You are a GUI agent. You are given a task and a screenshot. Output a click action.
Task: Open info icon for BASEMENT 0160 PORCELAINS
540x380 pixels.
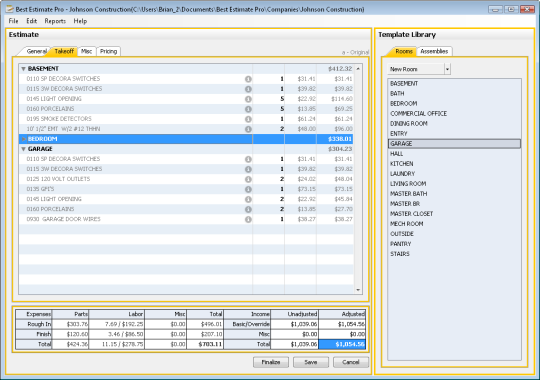pos(248,109)
